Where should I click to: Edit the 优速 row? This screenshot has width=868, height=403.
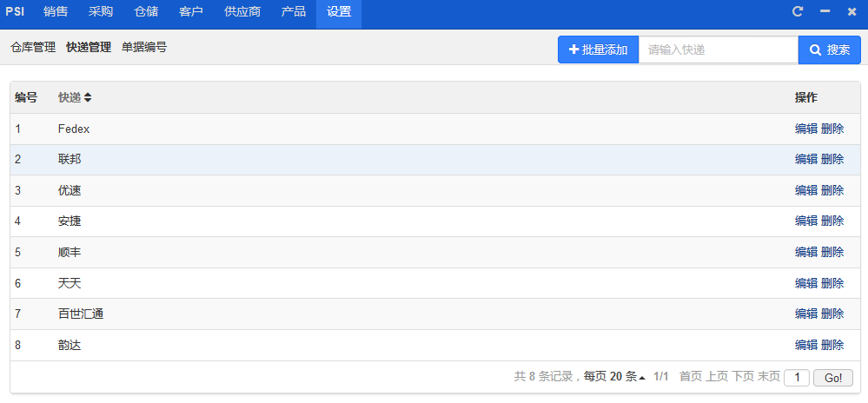(x=806, y=190)
